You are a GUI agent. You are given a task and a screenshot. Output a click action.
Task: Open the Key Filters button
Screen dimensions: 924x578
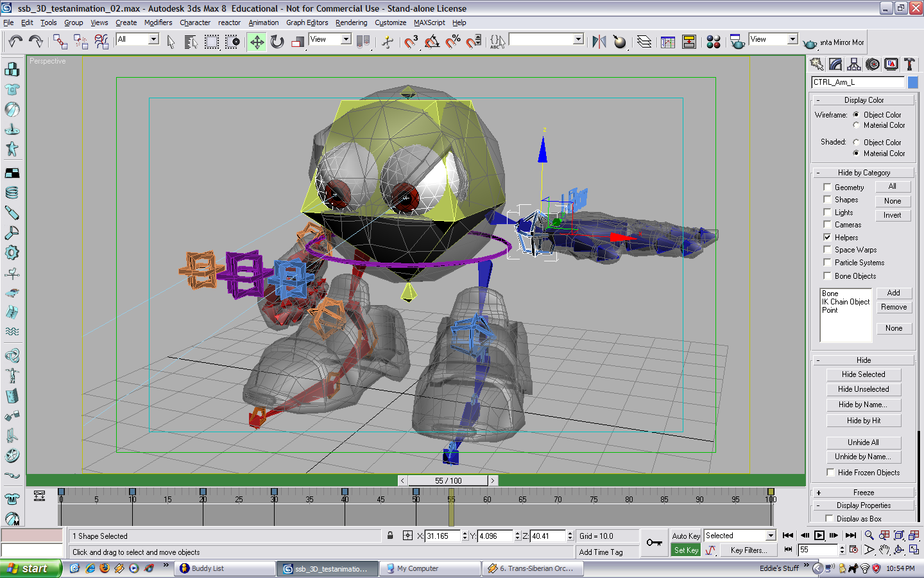coord(748,550)
